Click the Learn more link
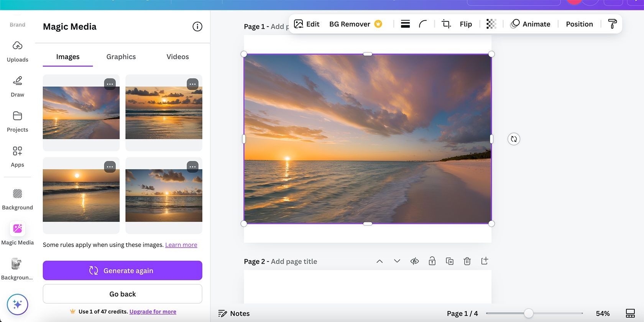The width and height of the screenshot is (644, 322). click(x=181, y=245)
